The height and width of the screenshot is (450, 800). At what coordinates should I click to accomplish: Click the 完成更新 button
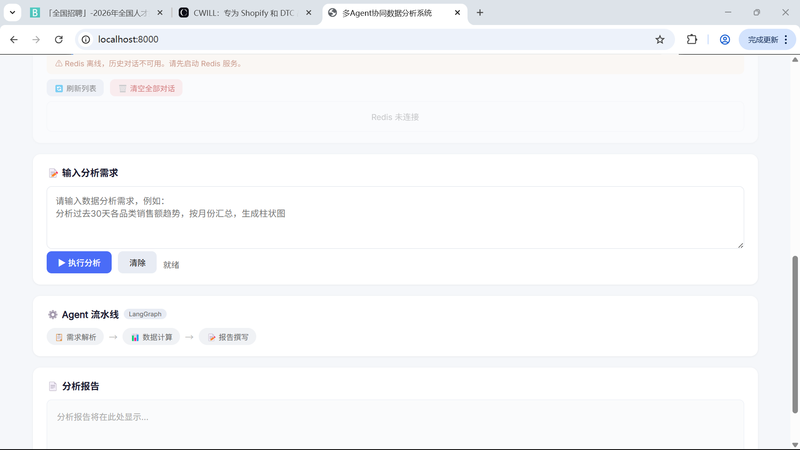(762, 39)
